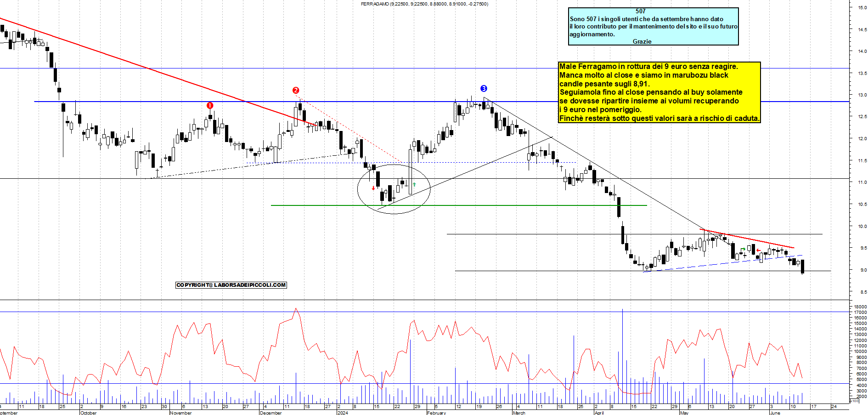Click the small green up arrow inside the ellipse
The image size is (868, 415).
tap(414, 184)
